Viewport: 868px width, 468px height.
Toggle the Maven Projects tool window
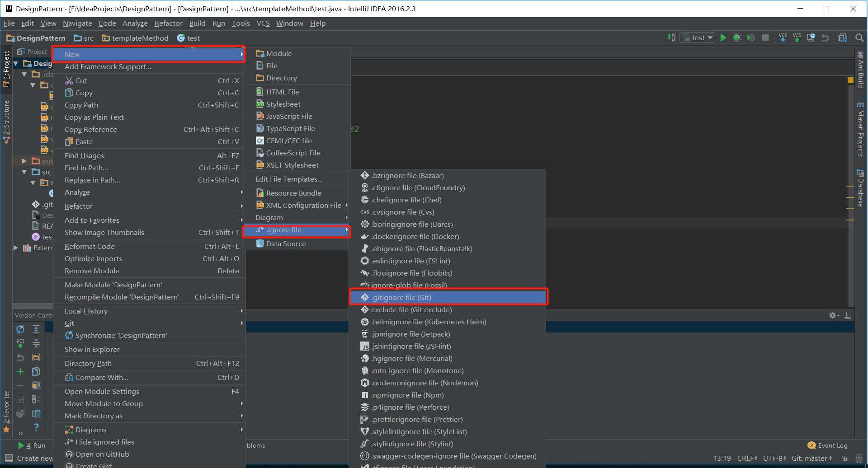pyautogui.click(x=860, y=129)
